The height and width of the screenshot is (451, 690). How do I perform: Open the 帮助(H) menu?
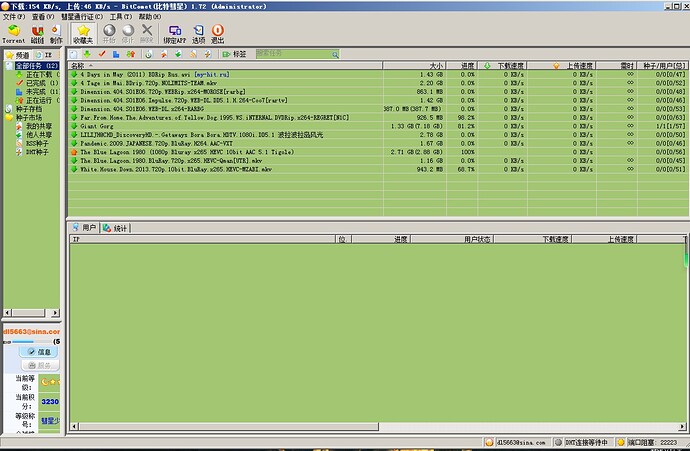pyautogui.click(x=150, y=16)
